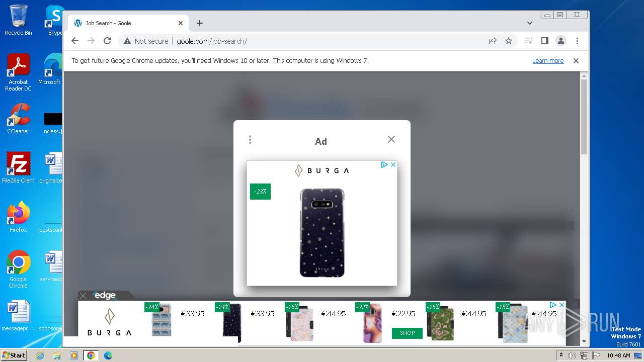Close the edge bottom banner ad
The width and height of the screenshot is (644, 362).
point(83,296)
